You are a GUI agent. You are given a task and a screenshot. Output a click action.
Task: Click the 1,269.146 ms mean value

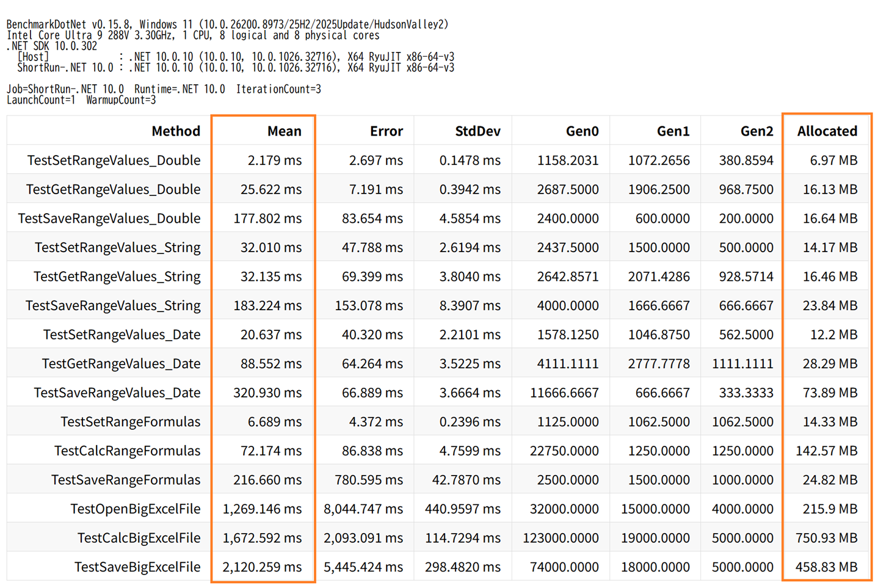pyautogui.click(x=262, y=509)
